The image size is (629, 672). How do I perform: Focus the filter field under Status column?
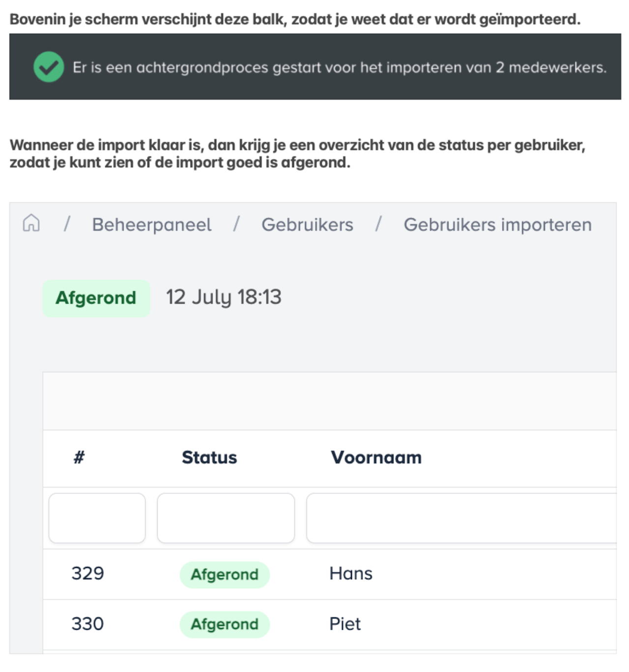226,518
